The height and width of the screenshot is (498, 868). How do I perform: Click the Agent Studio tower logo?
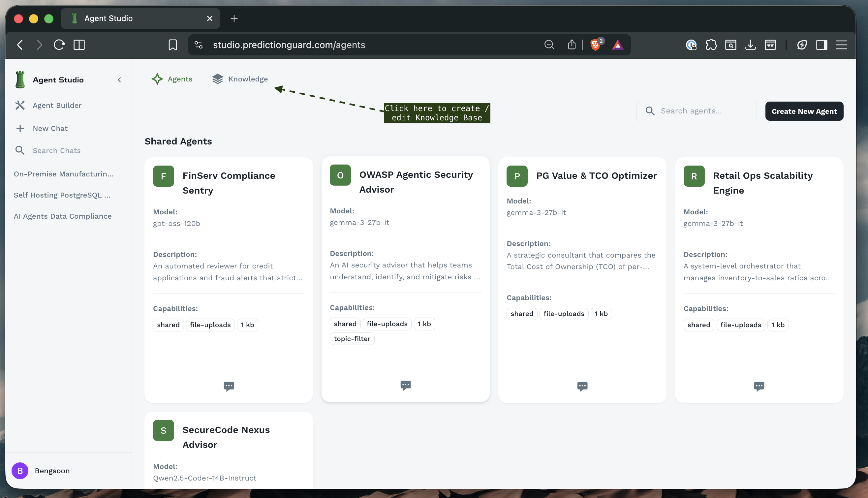coord(20,79)
